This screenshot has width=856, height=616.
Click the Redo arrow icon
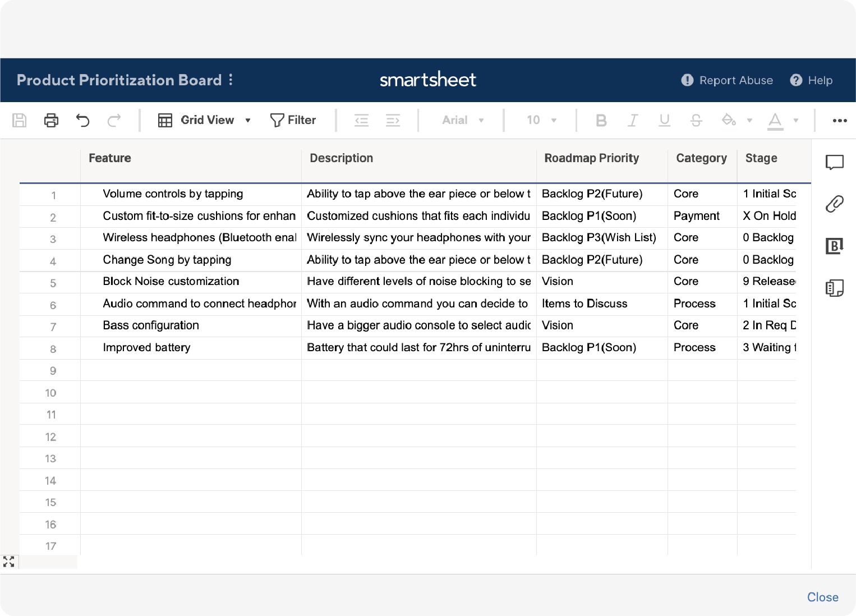(114, 120)
